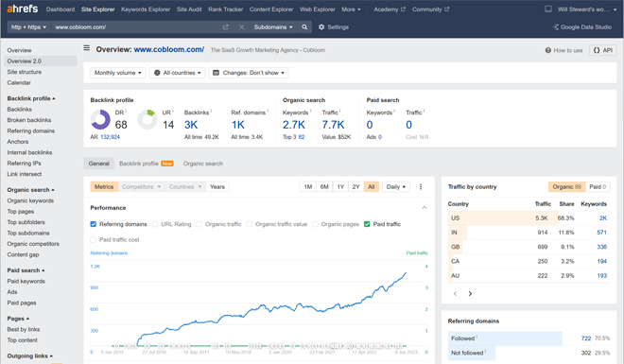Open Organic keywords in sidebar

[x=30, y=200]
